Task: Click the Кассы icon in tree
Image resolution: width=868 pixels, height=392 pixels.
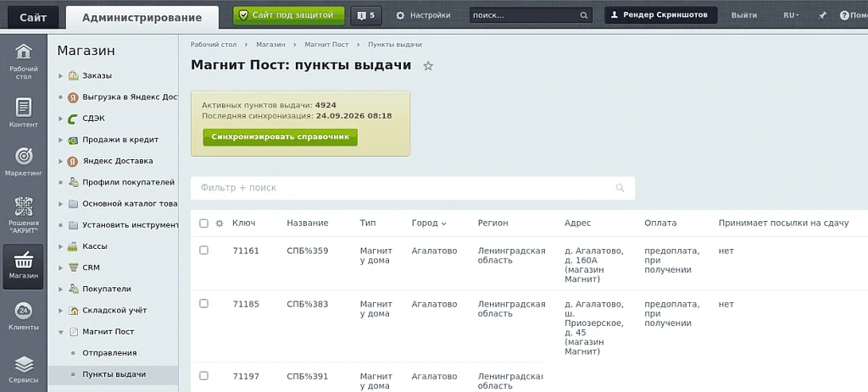Action: tap(73, 246)
